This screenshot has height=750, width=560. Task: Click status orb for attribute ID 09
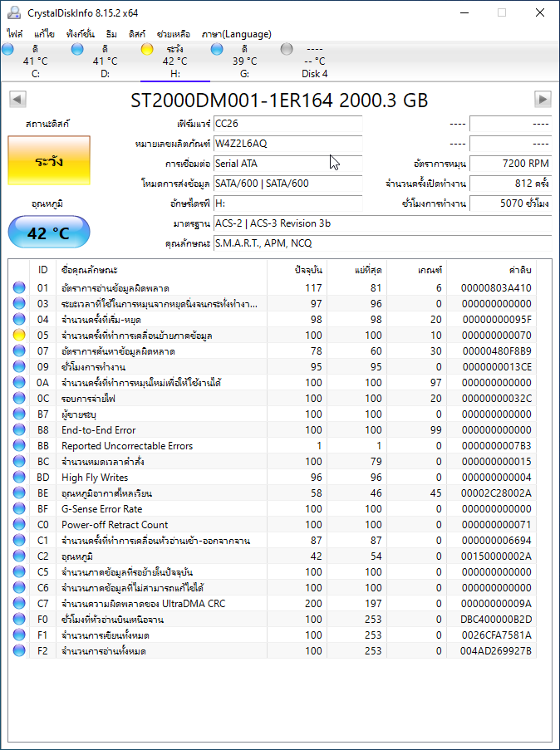click(x=19, y=367)
